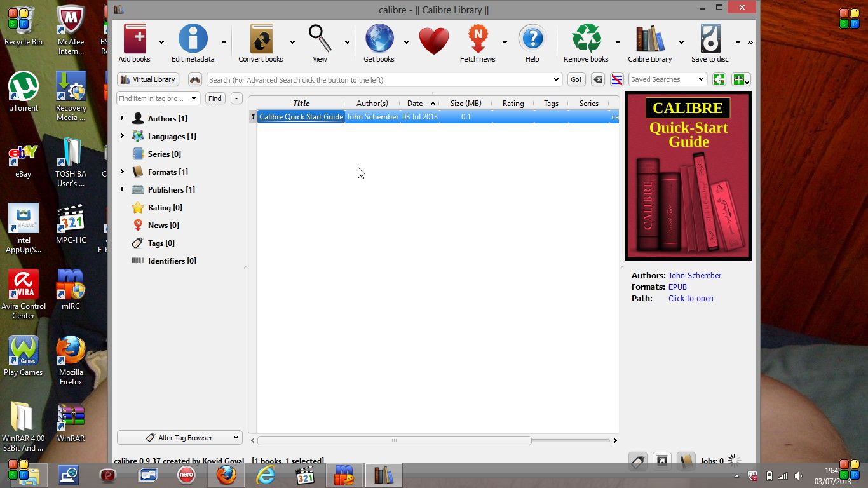Sort the book list by Author(s) column
The image size is (868, 488).
click(x=372, y=103)
